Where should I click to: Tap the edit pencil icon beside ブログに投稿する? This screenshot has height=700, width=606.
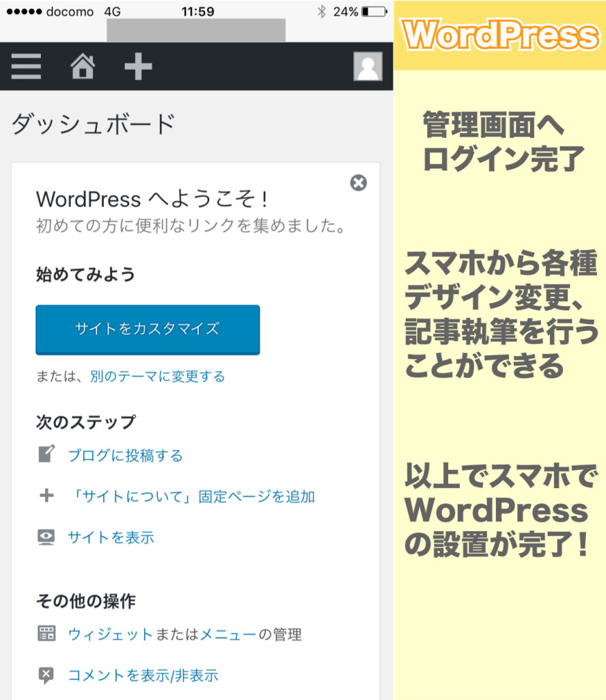(x=46, y=454)
